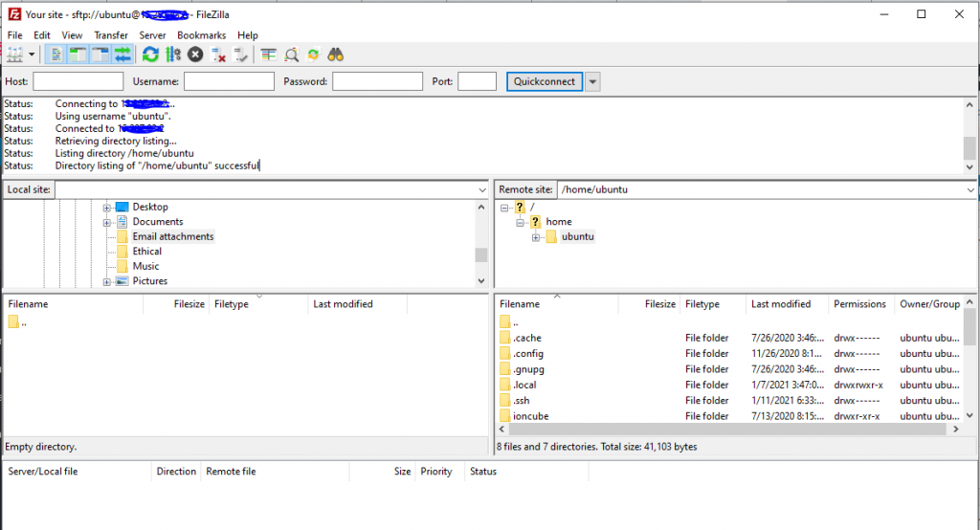Select the ubuntu folder in remote tree
980x530 pixels.
pyautogui.click(x=577, y=236)
